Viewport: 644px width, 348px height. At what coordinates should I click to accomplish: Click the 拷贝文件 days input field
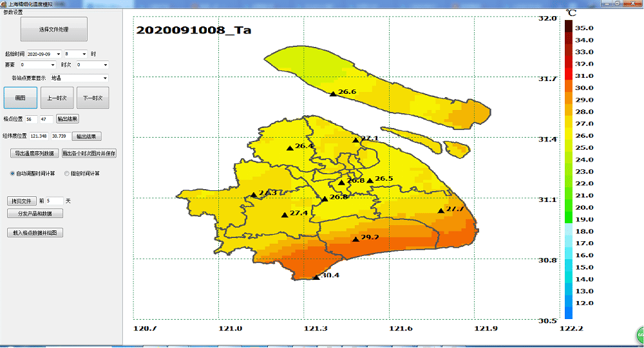coord(55,201)
